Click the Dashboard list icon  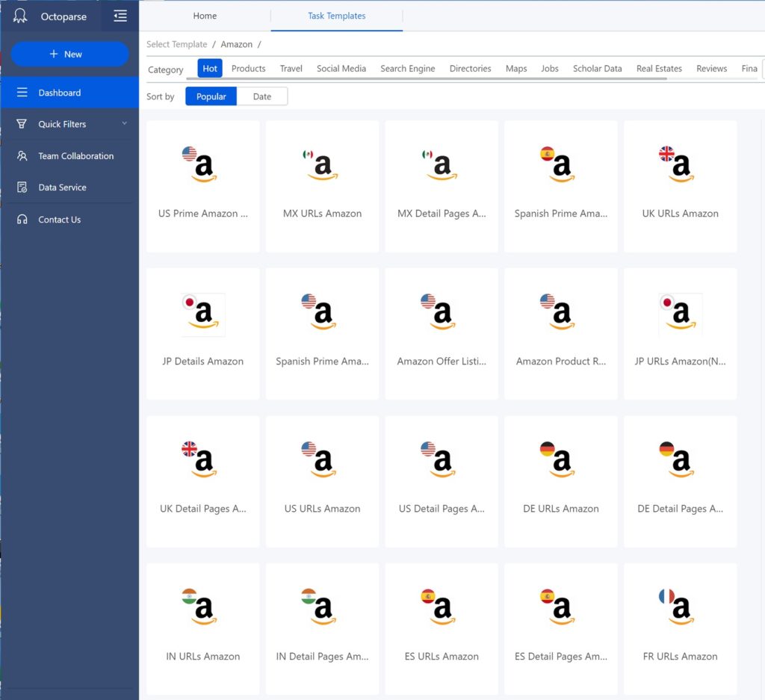click(22, 92)
